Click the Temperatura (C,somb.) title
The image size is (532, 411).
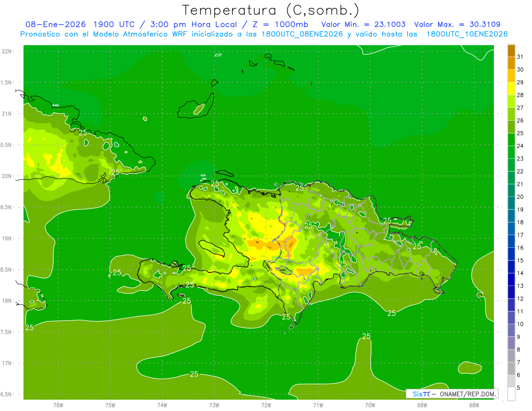click(x=271, y=10)
